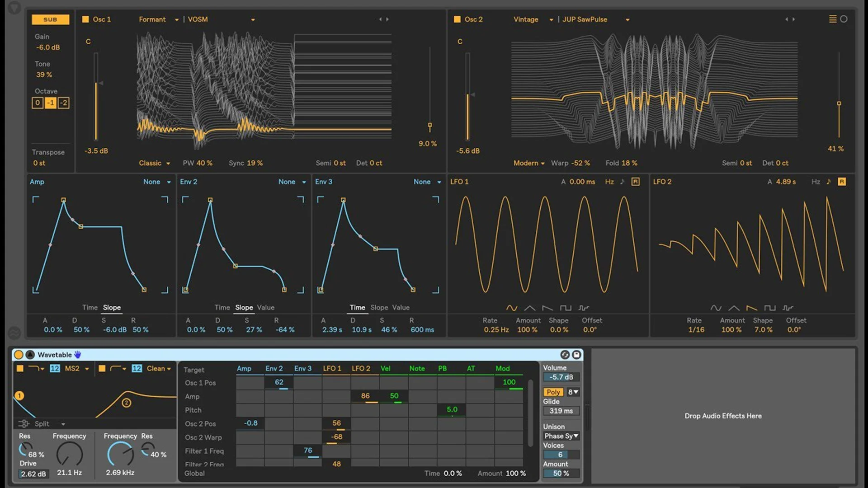Click the Osc 2 wavetable position slider
Image resolution: width=868 pixels, height=488 pixels.
tap(839, 95)
